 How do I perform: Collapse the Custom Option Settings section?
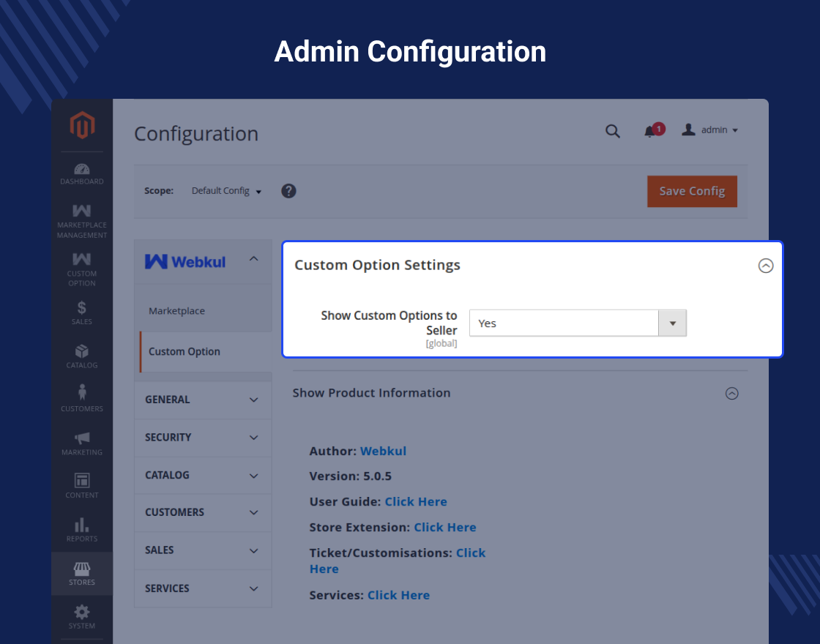[766, 266]
